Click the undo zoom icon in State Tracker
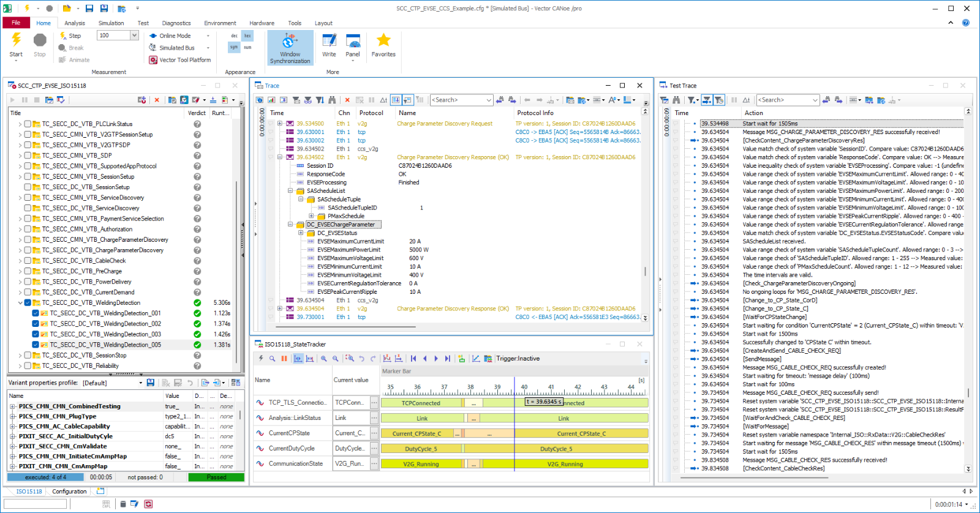980x513 pixels. click(x=361, y=359)
